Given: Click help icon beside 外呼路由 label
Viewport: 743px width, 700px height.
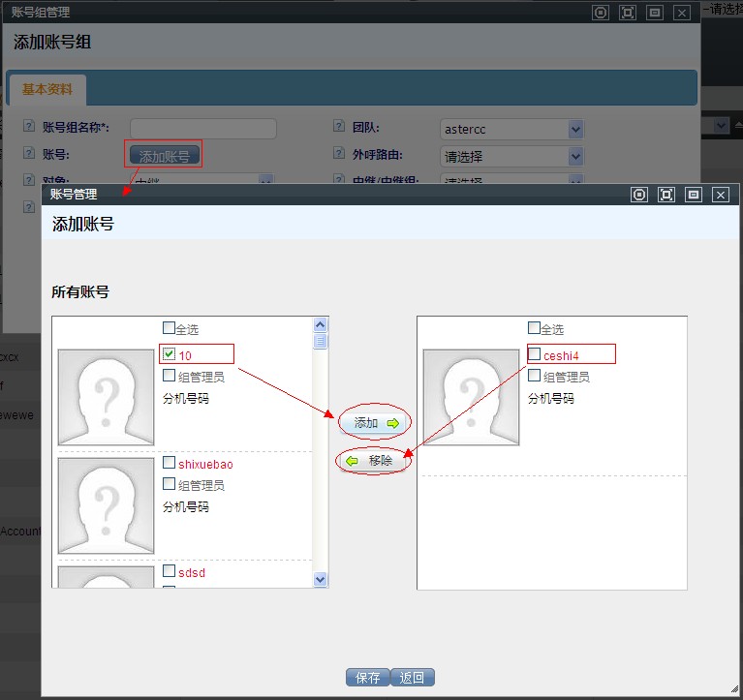Looking at the screenshot, I should click(x=339, y=154).
